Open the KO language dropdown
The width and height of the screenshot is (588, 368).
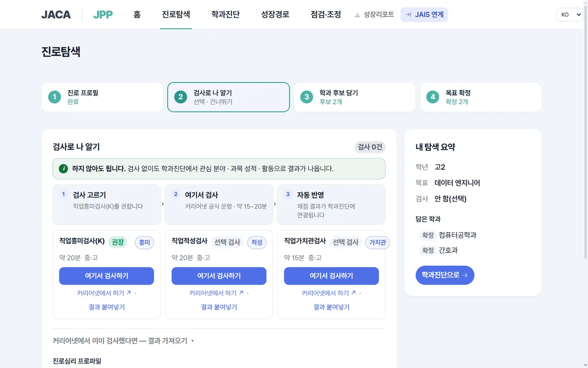pos(570,15)
